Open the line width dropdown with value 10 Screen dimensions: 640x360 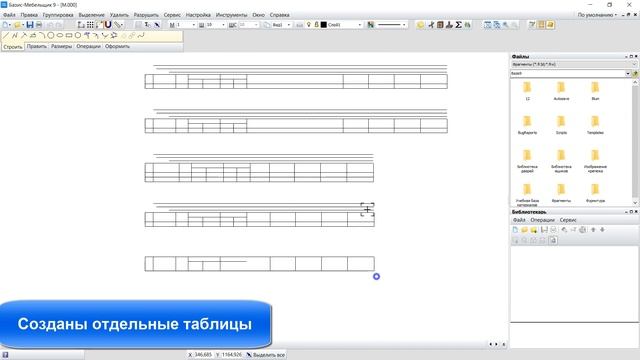coord(223,25)
